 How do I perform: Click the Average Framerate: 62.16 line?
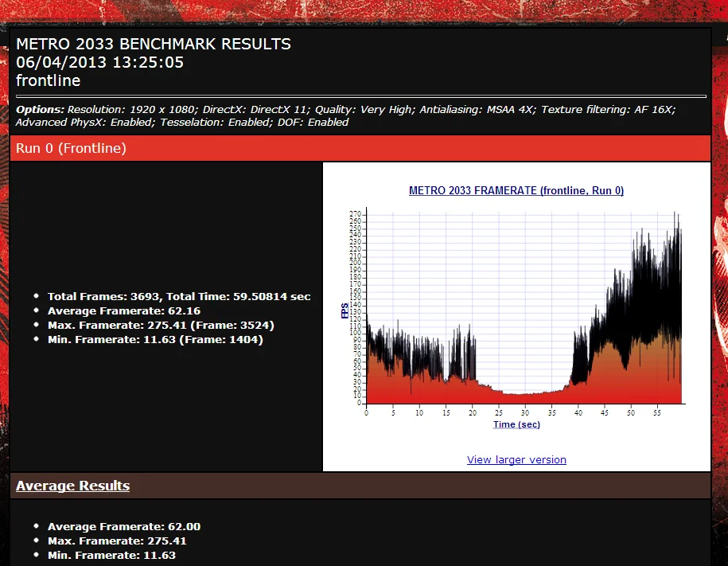(124, 311)
